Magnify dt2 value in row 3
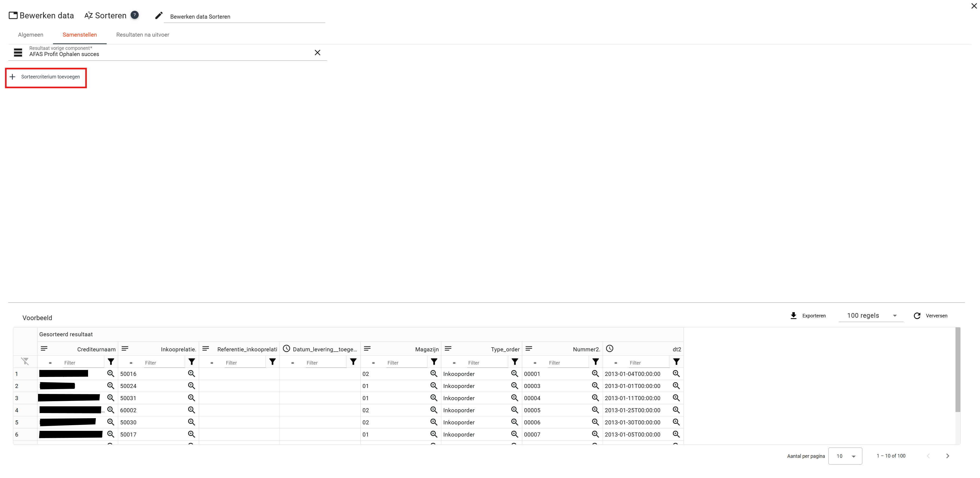Image resolution: width=980 pixels, height=478 pixels. tap(676, 398)
